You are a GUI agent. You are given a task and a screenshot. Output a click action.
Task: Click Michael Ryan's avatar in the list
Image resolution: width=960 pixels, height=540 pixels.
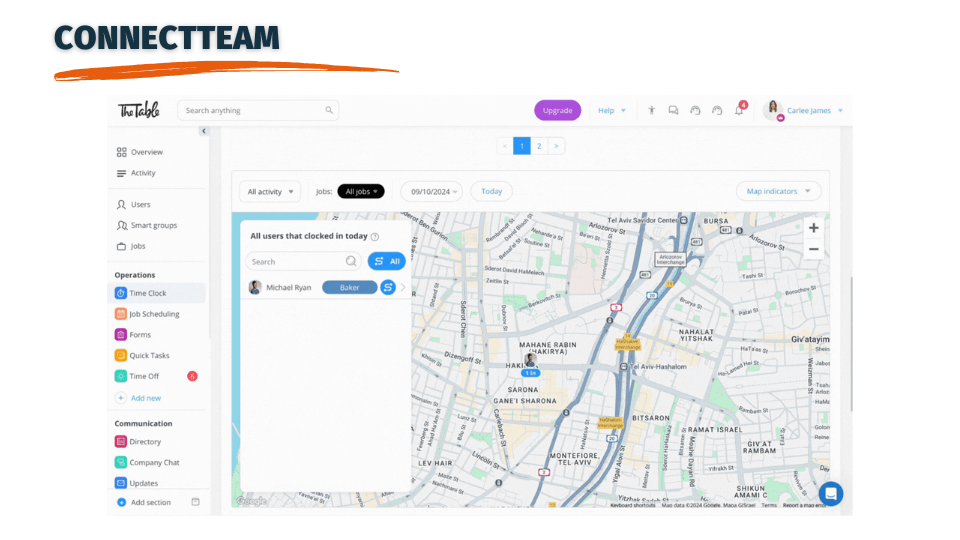pos(255,287)
